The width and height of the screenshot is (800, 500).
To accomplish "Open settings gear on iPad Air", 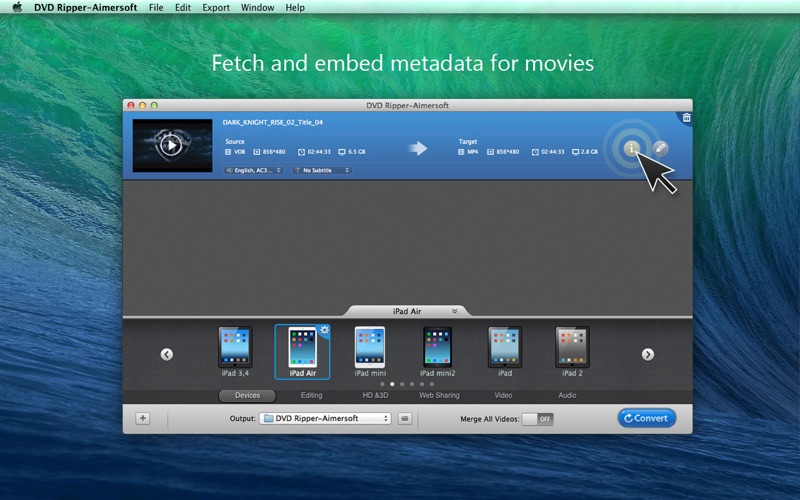I will point(324,330).
